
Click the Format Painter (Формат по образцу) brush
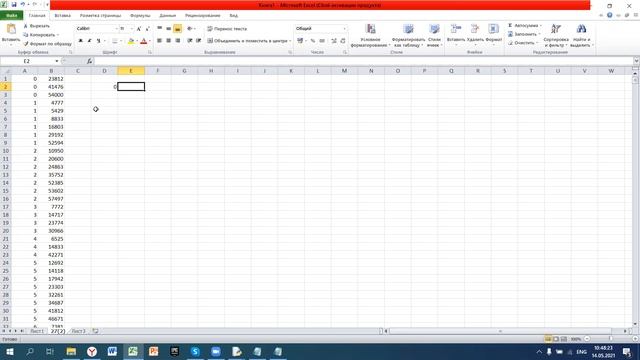pyautogui.click(x=26, y=44)
